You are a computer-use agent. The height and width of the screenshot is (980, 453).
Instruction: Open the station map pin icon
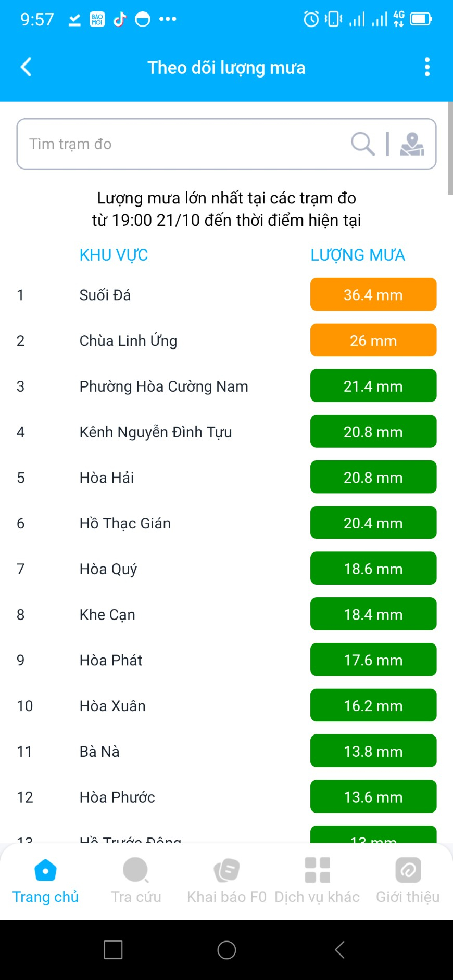pyautogui.click(x=412, y=144)
